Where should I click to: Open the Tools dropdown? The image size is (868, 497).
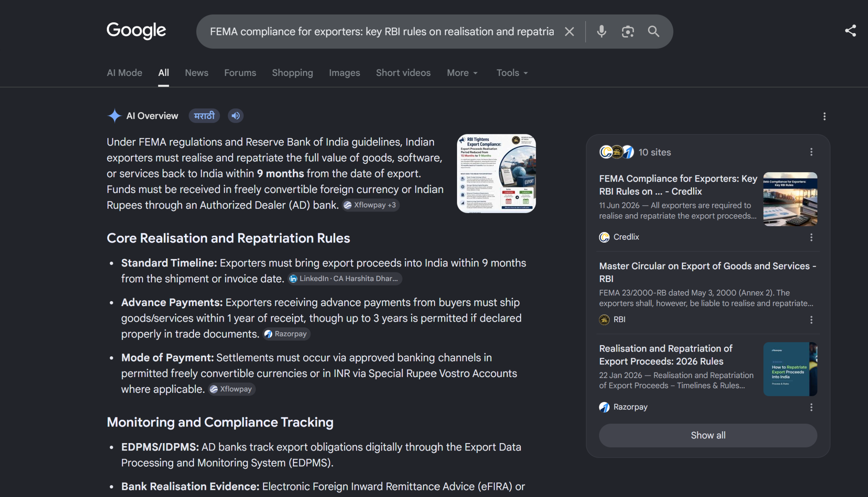point(512,73)
